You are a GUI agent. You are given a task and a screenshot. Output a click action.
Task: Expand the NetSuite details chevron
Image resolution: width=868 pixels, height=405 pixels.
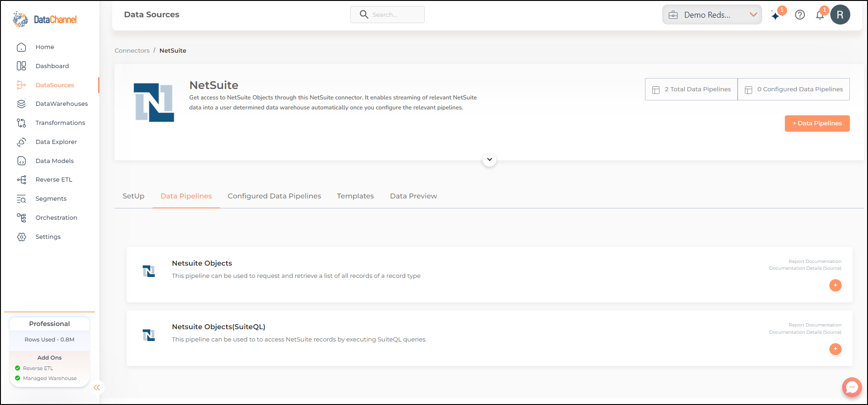point(489,159)
